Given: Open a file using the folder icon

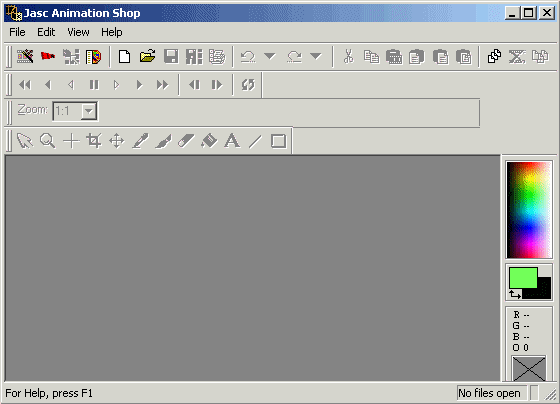Looking at the screenshot, I should point(148,56).
